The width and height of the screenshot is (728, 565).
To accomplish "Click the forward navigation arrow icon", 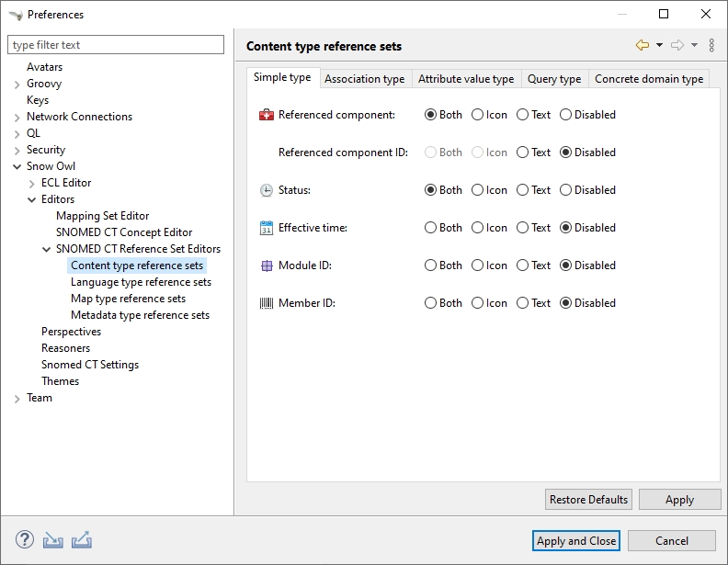I will coord(677,45).
